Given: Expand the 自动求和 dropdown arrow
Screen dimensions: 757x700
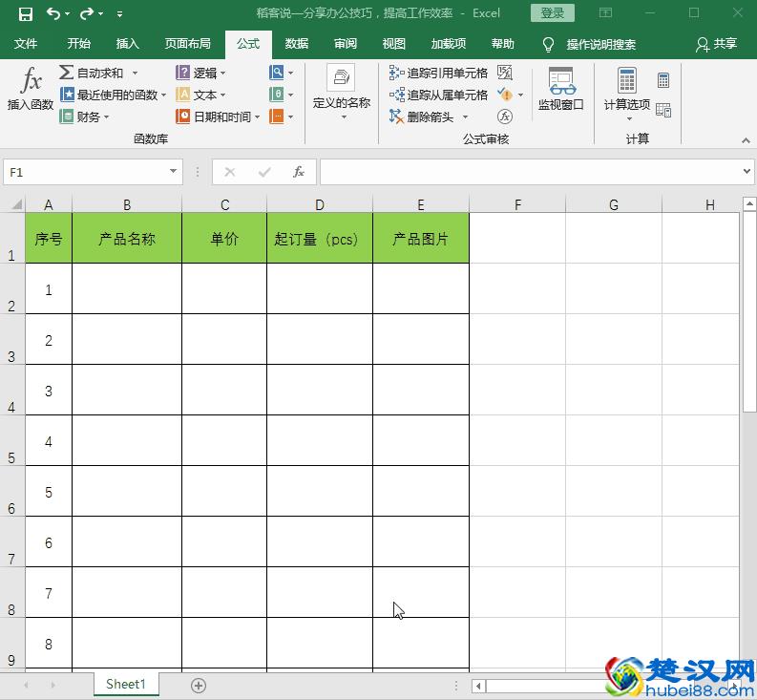Looking at the screenshot, I should tap(136, 73).
